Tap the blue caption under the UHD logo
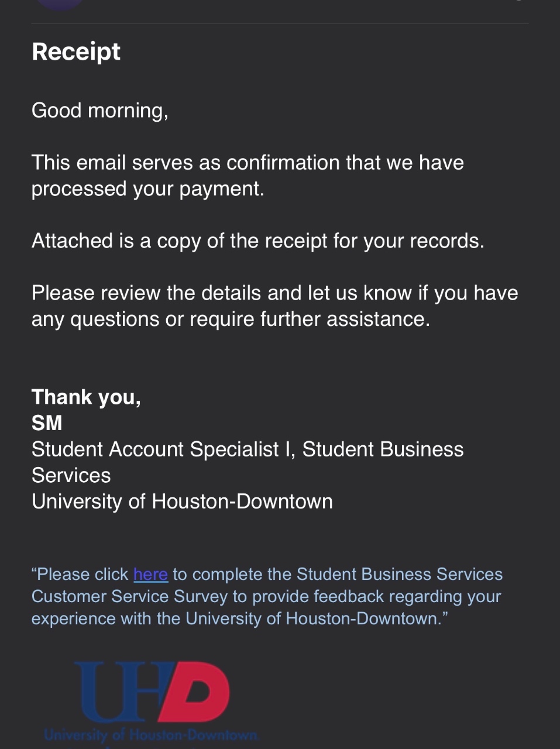The image size is (560, 749). 151,735
